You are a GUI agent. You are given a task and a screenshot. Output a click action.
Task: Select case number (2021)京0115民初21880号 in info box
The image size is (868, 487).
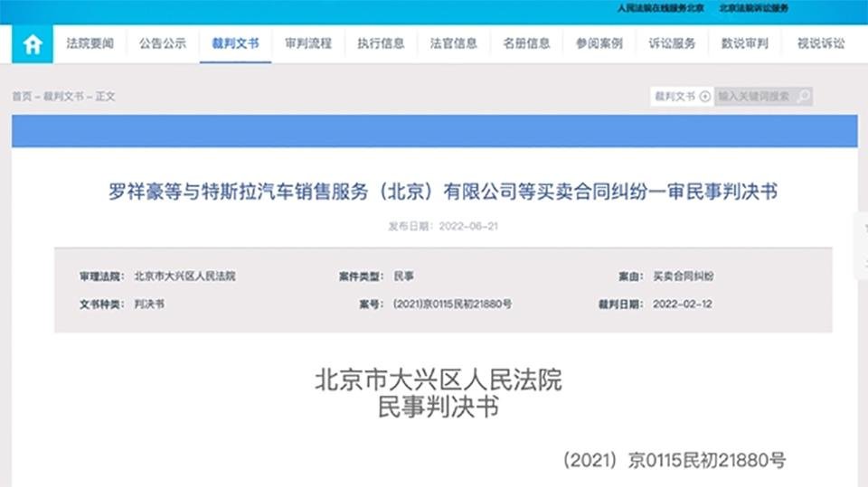coord(452,304)
